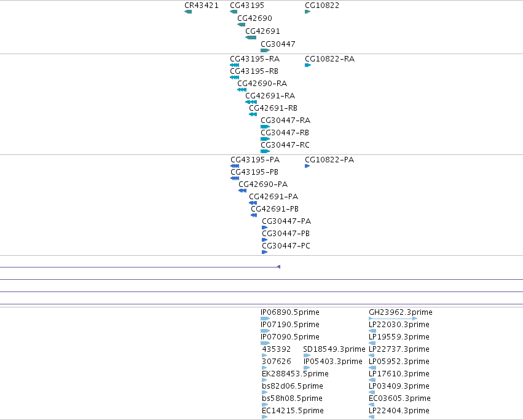The width and height of the screenshot is (523, 420).
Task: Click the CG42691-PB protein glyph
Action: coord(254,215)
